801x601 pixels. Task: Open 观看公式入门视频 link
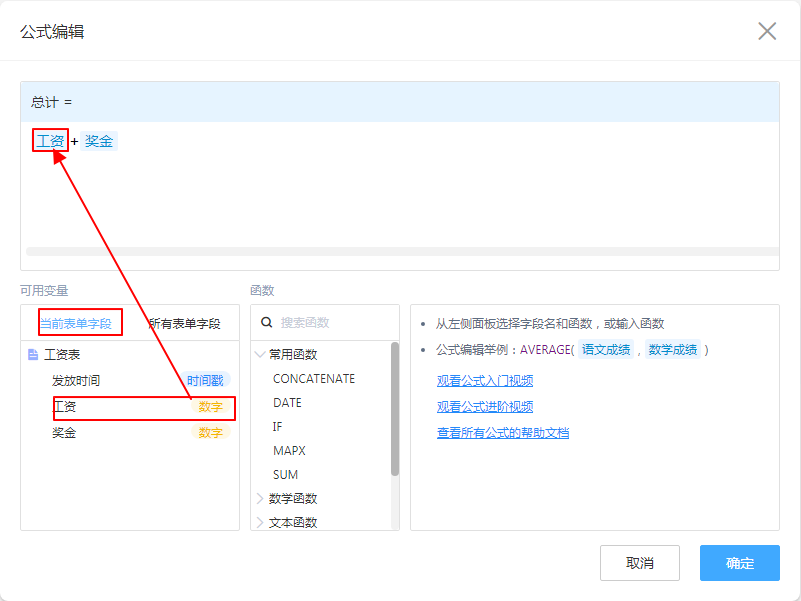pos(484,381)
